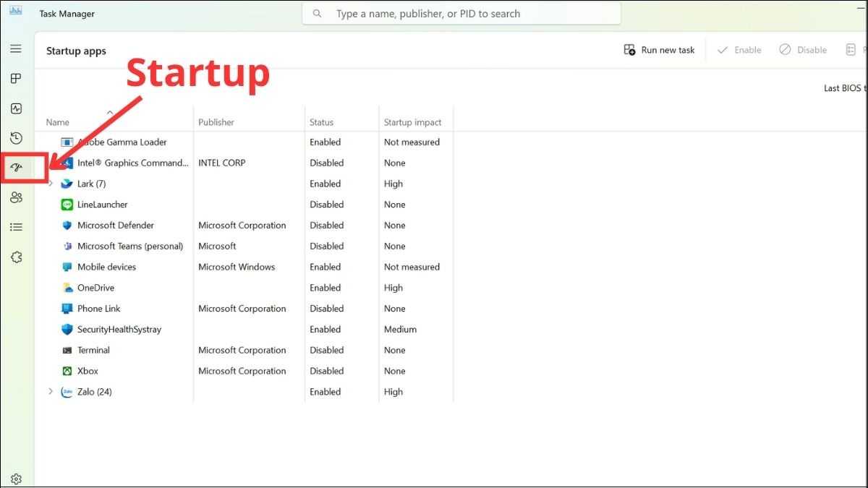
Task: Select the Startup apps sidebar icon
Action: (x=16, y=168)
